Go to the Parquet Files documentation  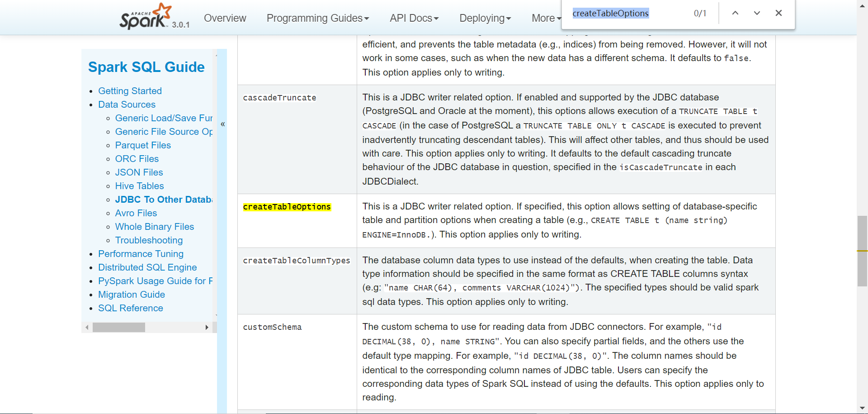pos(143,145)
